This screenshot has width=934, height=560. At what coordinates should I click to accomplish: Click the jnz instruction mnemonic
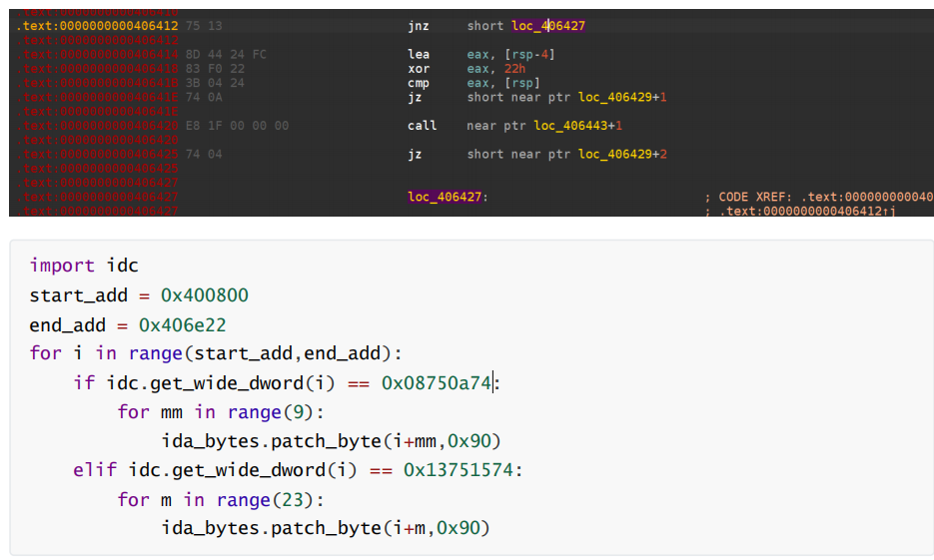[x=419, y=26]
